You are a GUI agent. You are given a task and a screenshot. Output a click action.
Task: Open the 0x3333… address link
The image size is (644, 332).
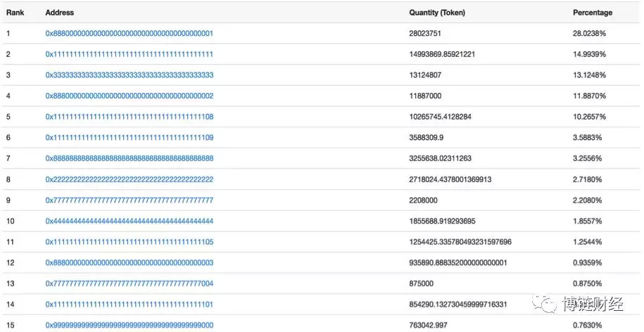point(129,75)
